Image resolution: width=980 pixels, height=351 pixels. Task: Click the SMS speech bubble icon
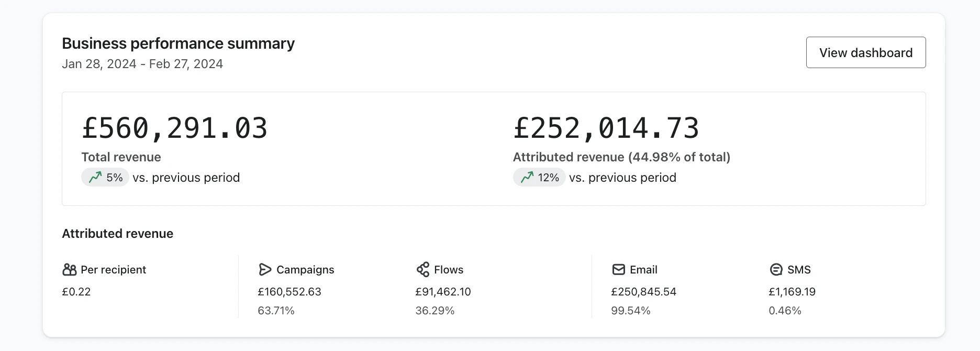[x=776, y=270]
